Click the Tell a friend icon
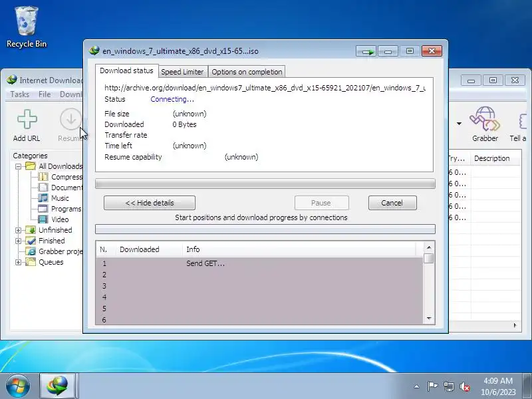Screen dimensions: 532x399 click(x=523, y=121)
